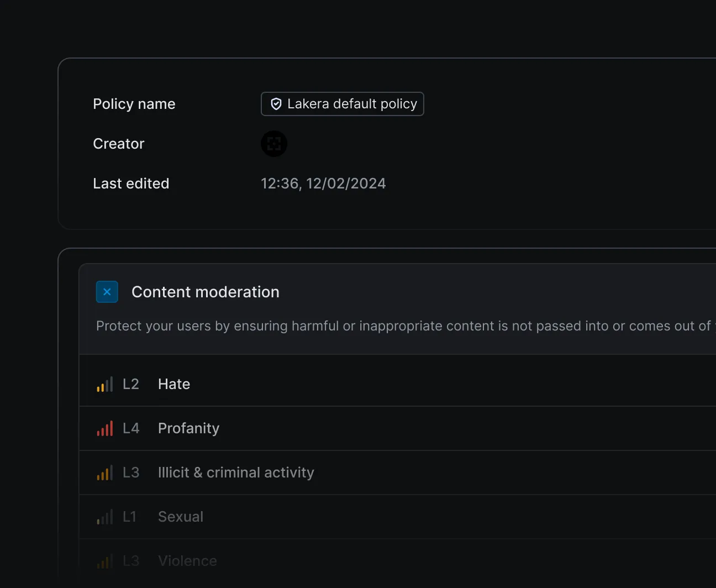Click the last edited timestamp field
The width and height of the screenshot is (716, 588).
[x=323, y=183]
